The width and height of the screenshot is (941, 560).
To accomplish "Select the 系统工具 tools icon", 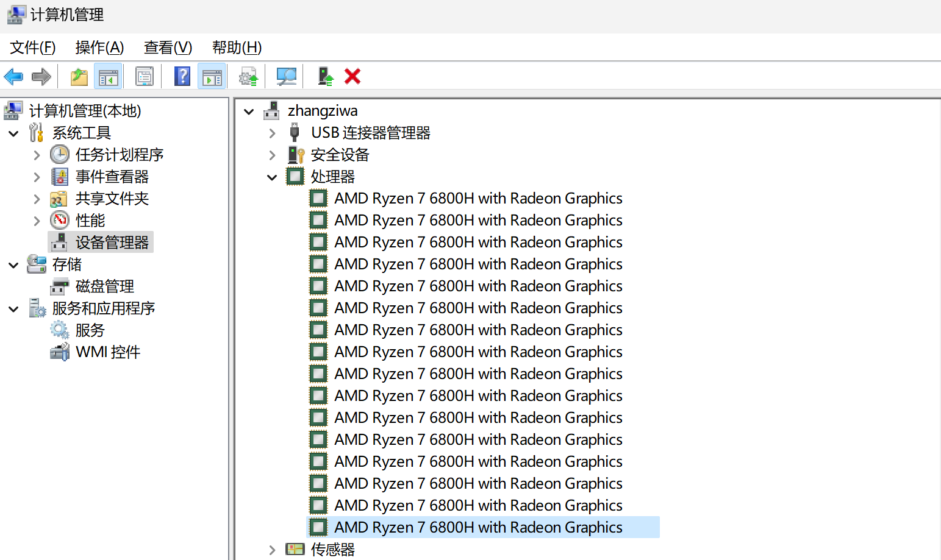I will pyautogui.click(x=37, y=133).
